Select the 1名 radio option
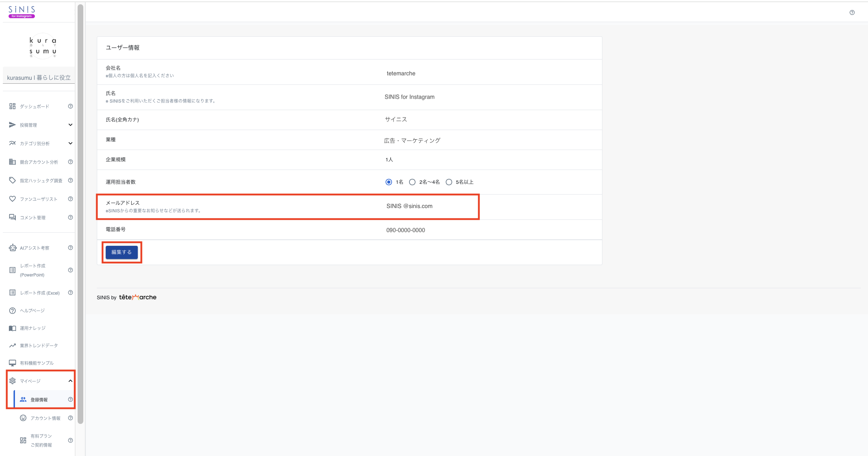The height and width of the screenshot is (456, 868). [389, 182]
